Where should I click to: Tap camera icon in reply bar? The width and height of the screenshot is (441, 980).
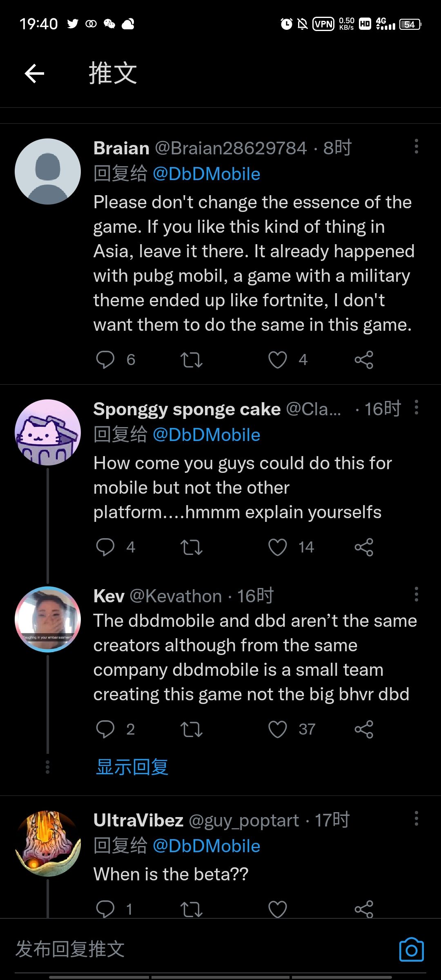411,949
